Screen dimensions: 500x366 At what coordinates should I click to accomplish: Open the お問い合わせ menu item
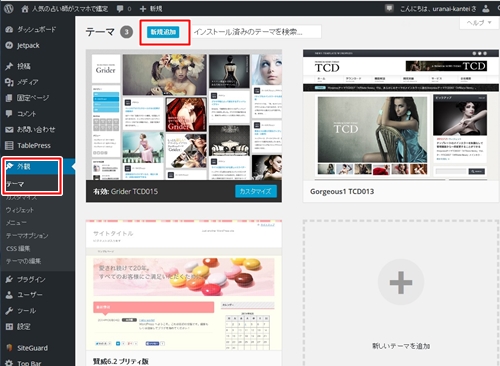tap(36, 130)
